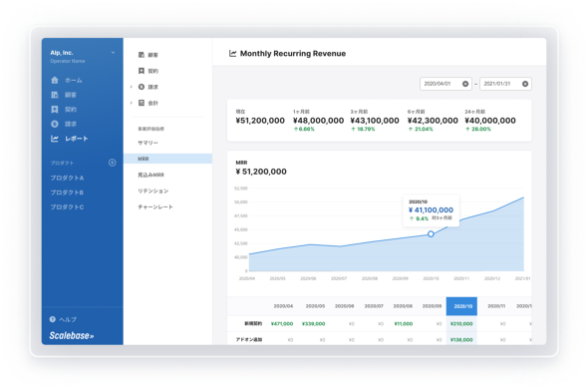Clear the 2020/04/01 start date
This screenshot has height=390, width=588.
click(x=465, y=84)
